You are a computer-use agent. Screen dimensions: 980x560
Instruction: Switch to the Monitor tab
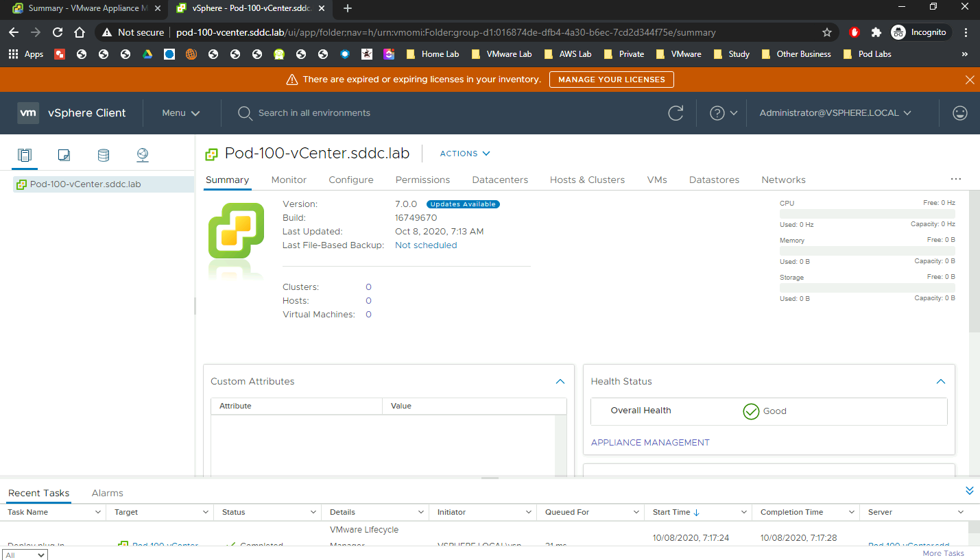pos(289,180)
